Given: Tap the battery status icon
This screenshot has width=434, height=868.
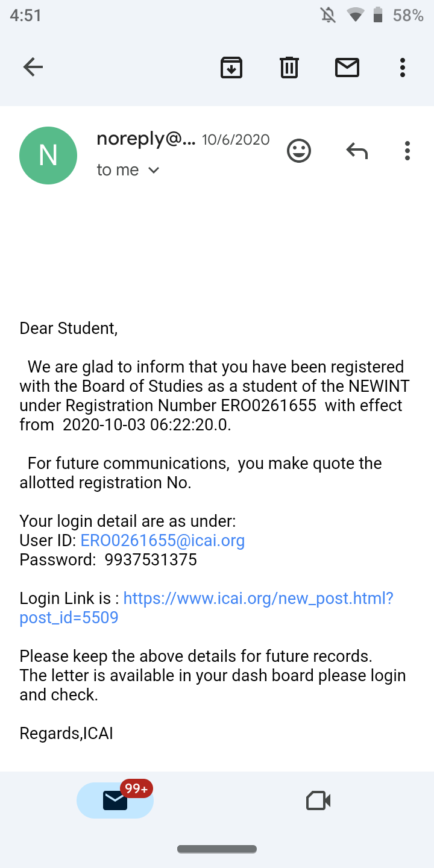Looking at the screenshot, I should (x=378, y=16).
